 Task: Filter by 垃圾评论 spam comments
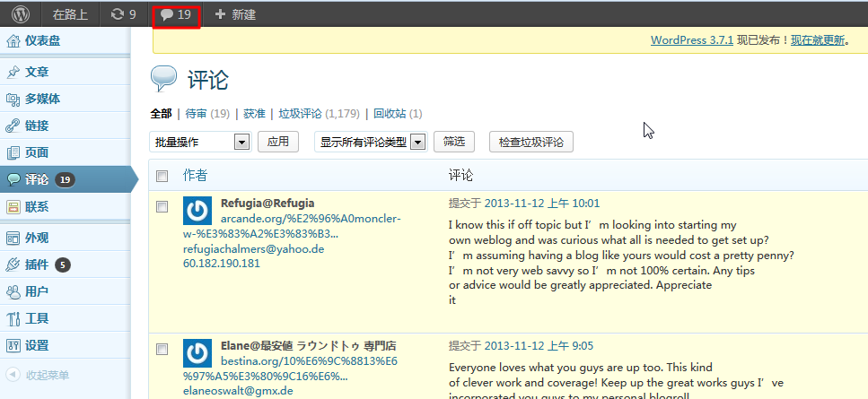tap(300, 114)
